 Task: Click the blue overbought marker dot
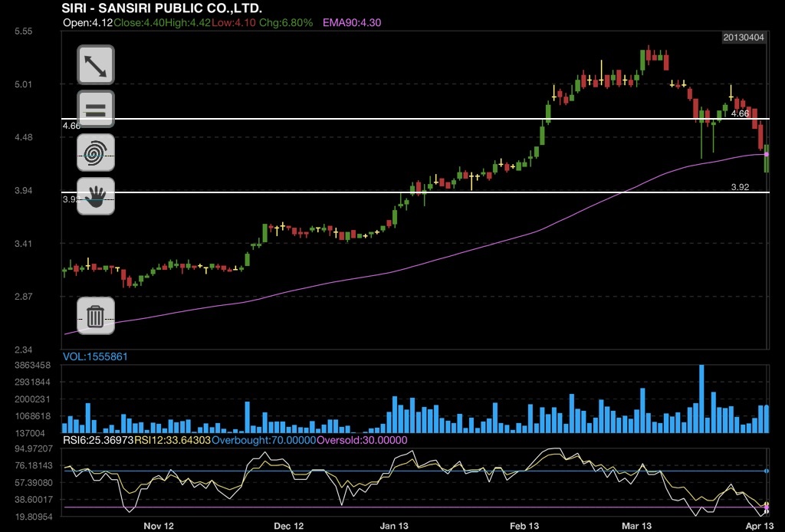coord(767,471)
